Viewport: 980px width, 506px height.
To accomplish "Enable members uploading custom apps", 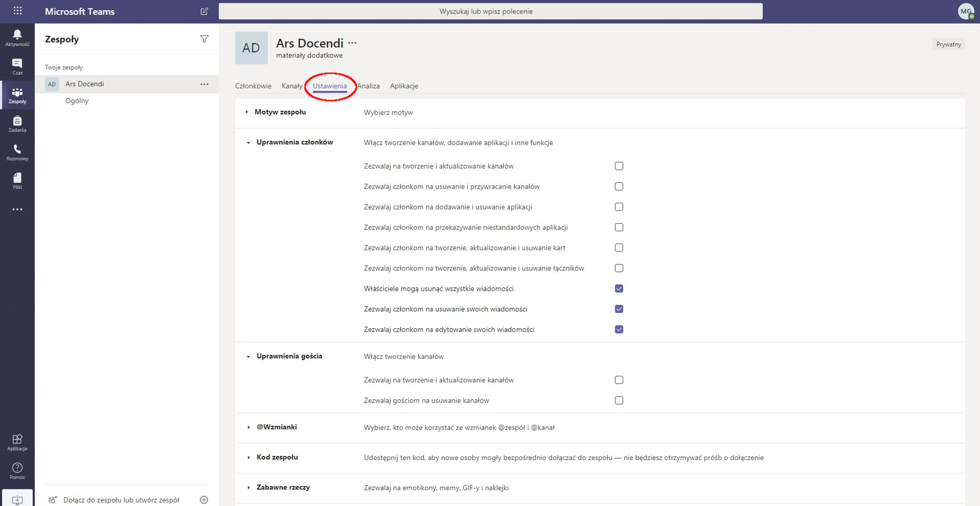I will 619,227.
